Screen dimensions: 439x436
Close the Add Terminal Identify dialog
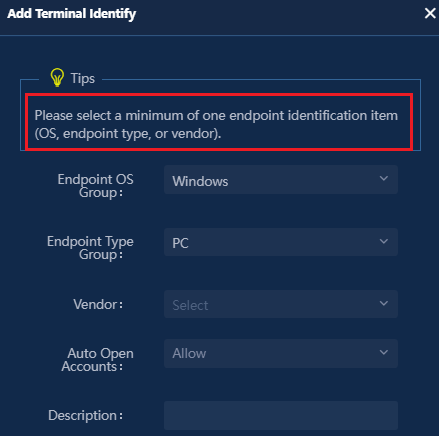pos(430,13)
